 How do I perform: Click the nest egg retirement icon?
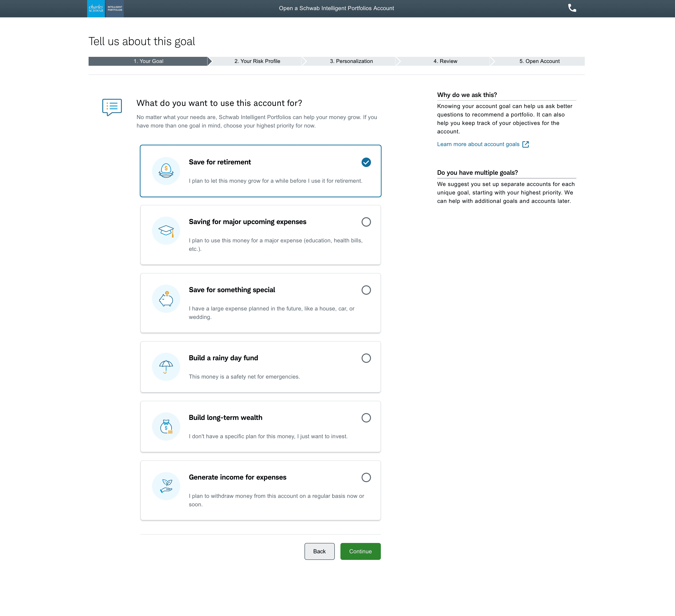(166, 171)
